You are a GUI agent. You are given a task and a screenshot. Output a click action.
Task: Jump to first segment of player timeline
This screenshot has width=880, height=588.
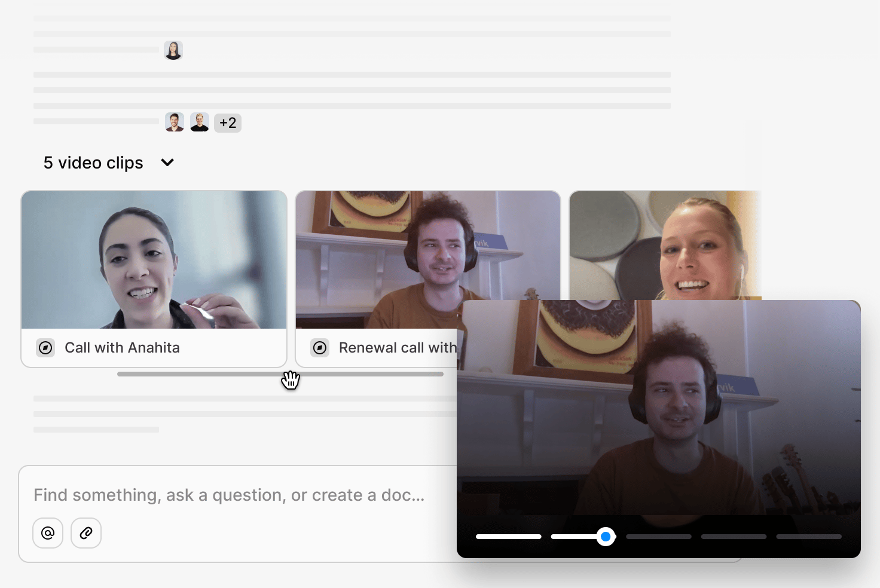[x=509, y=537]
